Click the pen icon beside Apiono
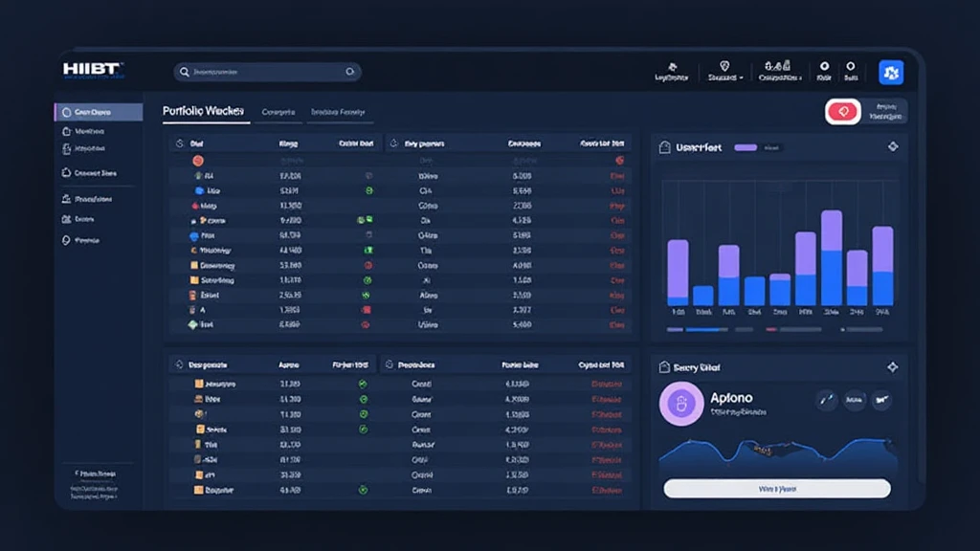 click(x=827, y=401)
